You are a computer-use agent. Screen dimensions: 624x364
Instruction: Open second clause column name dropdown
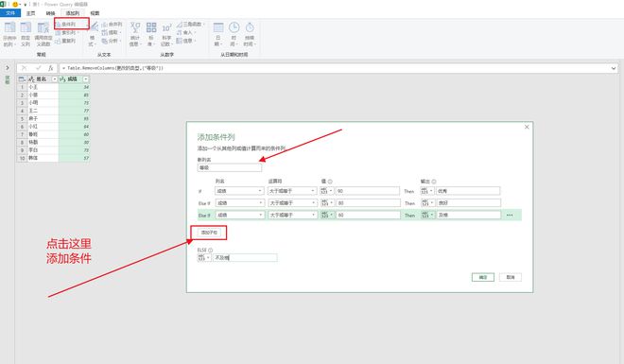click(x=240, y=203)
